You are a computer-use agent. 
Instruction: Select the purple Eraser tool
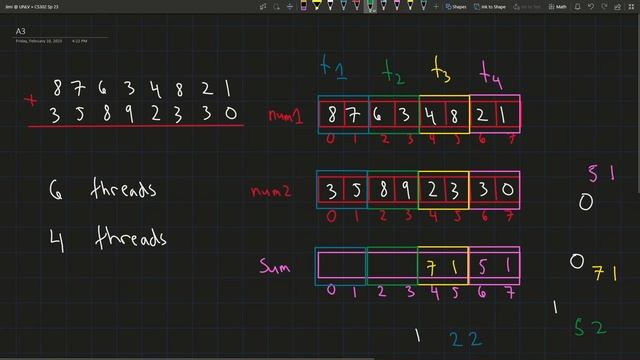coord(303,6)
